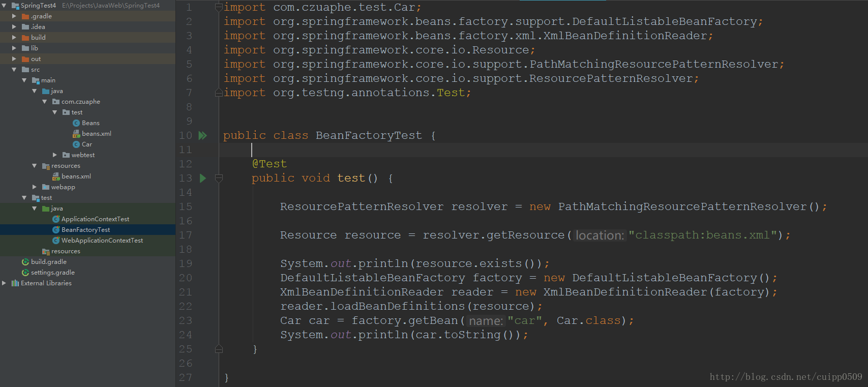
Task: Click the closing fold marker of the test method
Action: pyautogui.click(x=219, y=349)
